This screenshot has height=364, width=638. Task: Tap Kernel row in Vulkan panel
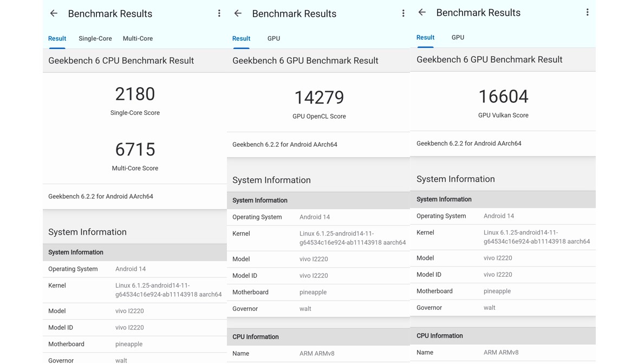pyautogui.click(x=503, y=237)
